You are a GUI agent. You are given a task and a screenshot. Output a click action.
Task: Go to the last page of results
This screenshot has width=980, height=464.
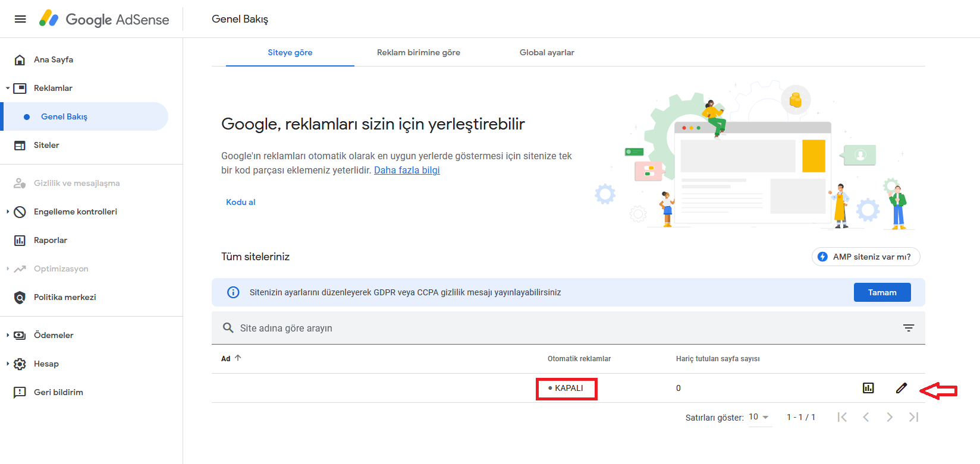(913, 417)
